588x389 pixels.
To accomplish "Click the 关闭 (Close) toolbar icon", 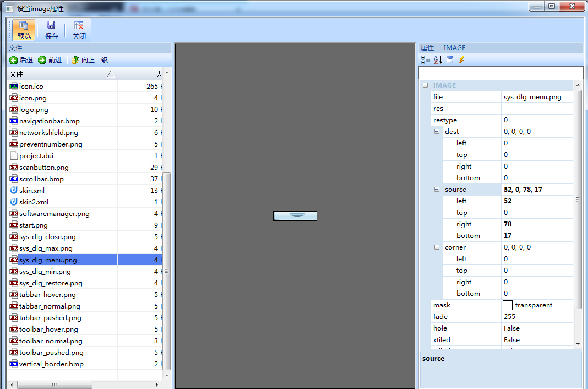I will pyautogui.click(x=79, y=30).
